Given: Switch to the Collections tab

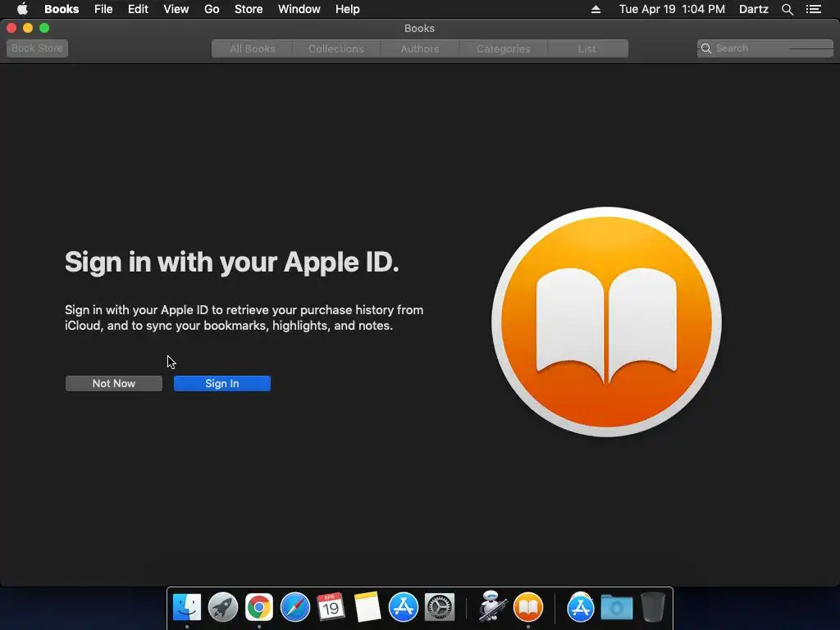Looking at the screenshot, I should tap(336, 48).
